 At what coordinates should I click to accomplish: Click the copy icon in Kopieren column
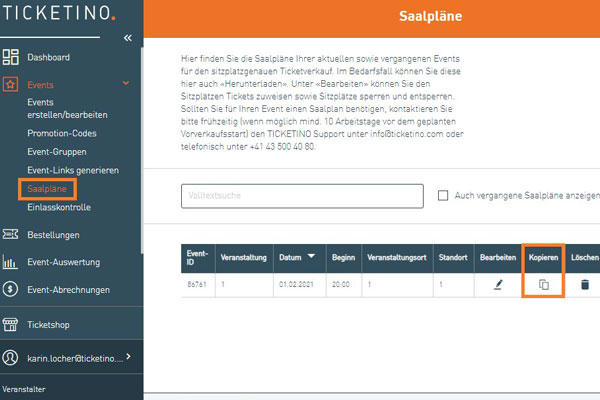tap(543, 285)
